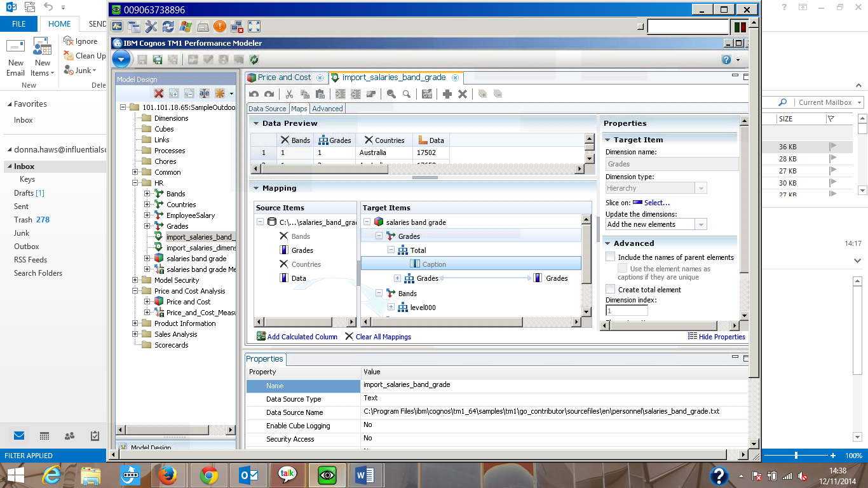Click the Hide Properties link

[717, 337]
